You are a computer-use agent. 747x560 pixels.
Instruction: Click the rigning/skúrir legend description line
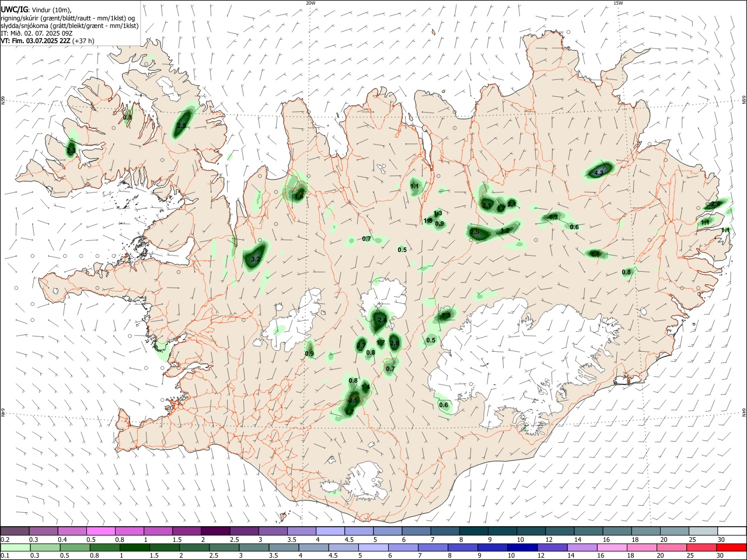point(68,17)
